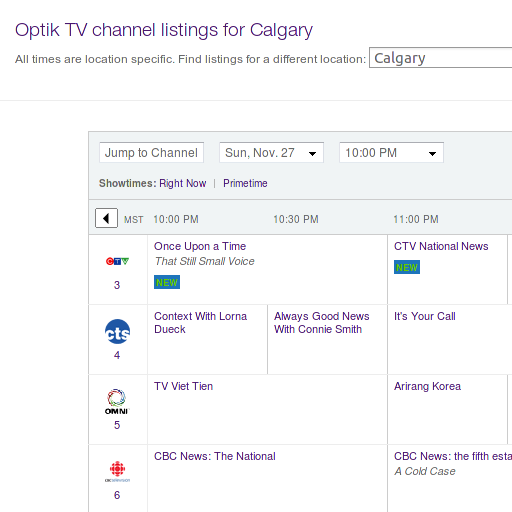Viewport: 512px width, 512px height.
Task: Open the 10:00 PM time dropdown
Action: click(391, 153)
